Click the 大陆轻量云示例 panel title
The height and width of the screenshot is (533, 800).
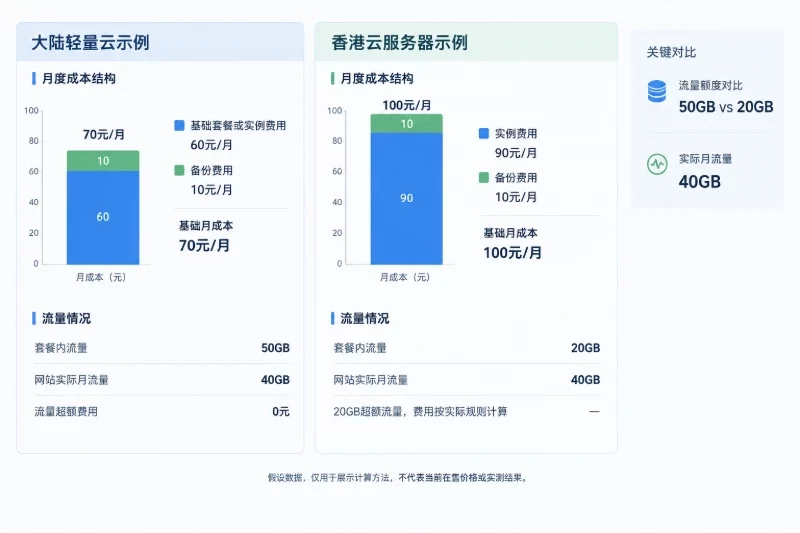tap(90, 43)
